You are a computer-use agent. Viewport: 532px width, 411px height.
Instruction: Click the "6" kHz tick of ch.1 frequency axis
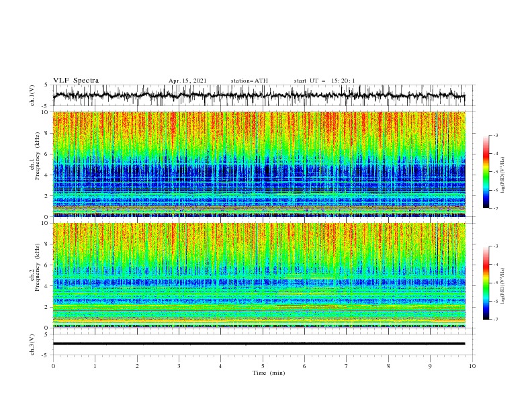pyautogui.click(x=48, y=154)
